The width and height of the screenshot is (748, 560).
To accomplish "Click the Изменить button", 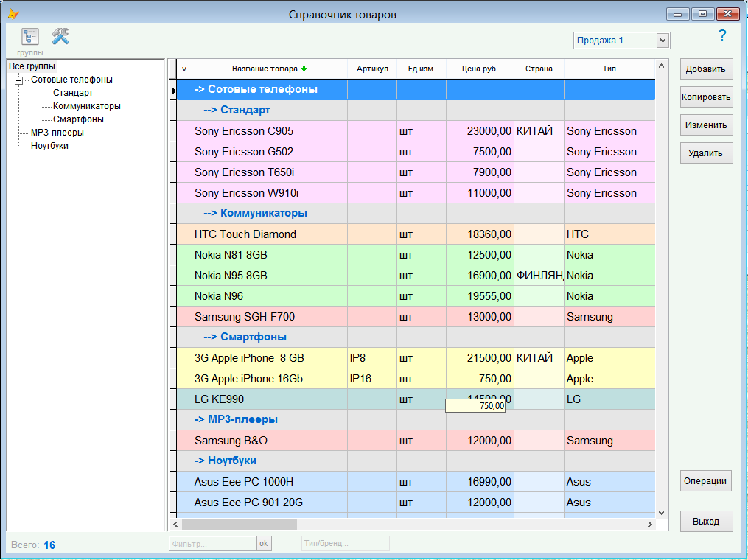I will coord(706,125).
